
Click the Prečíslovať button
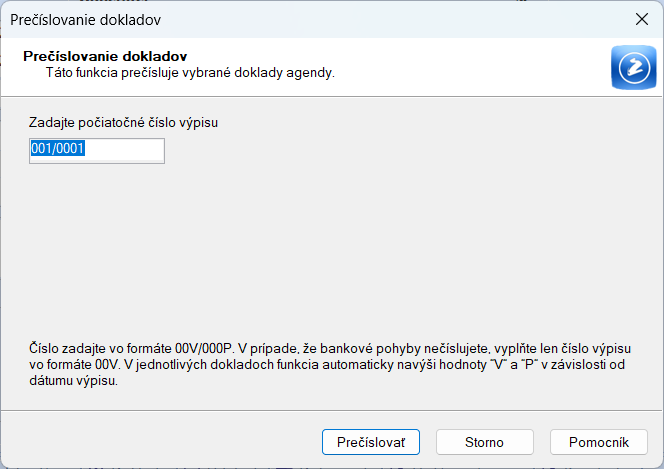(370, 441)
